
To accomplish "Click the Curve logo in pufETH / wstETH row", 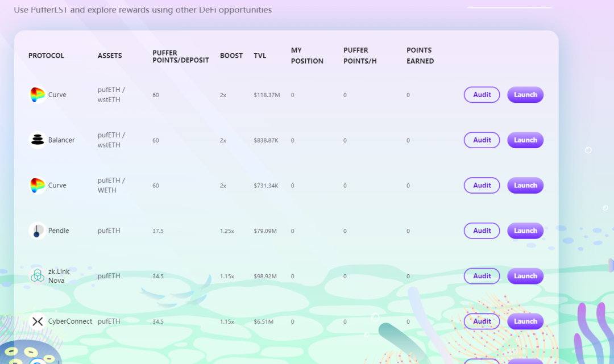I will [x=37, y=95].
